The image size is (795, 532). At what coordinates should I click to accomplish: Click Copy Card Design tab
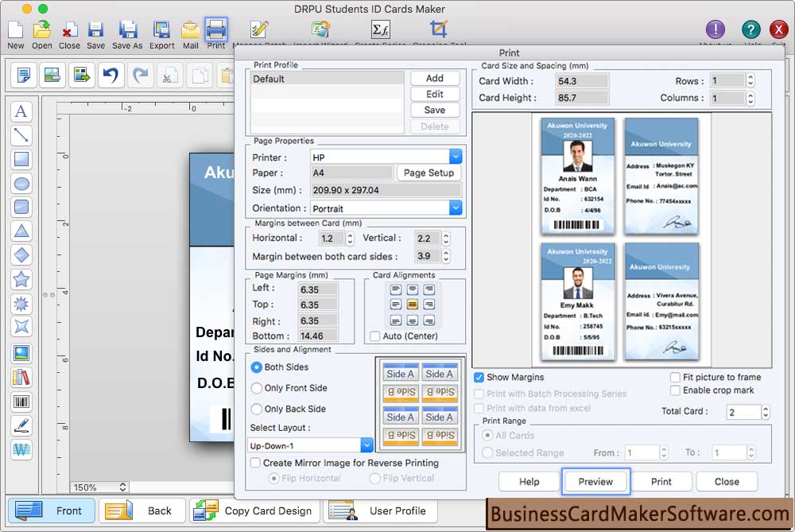pyautogui.click(x=254, y=511)
